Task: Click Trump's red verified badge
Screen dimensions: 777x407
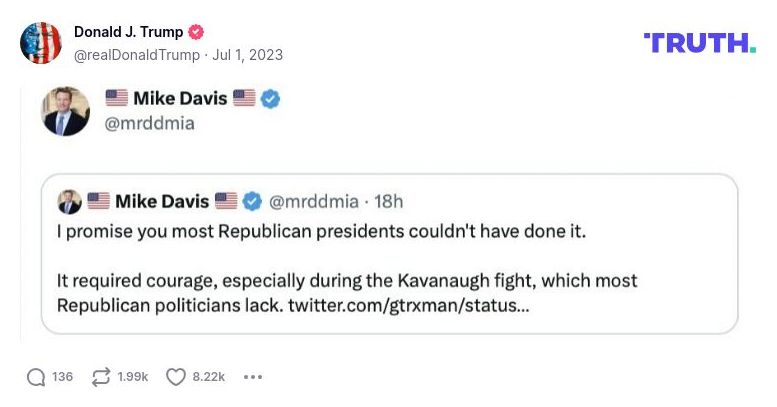Action: 197,32
